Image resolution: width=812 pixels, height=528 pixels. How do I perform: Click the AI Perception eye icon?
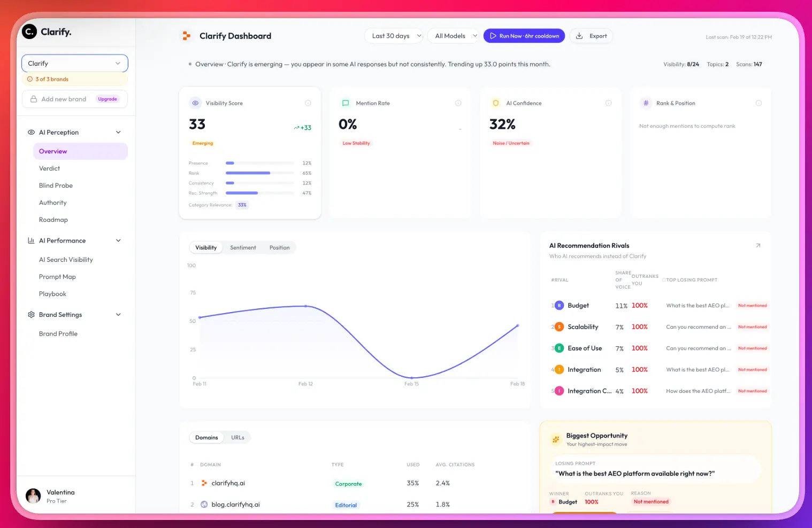point(32,132)
